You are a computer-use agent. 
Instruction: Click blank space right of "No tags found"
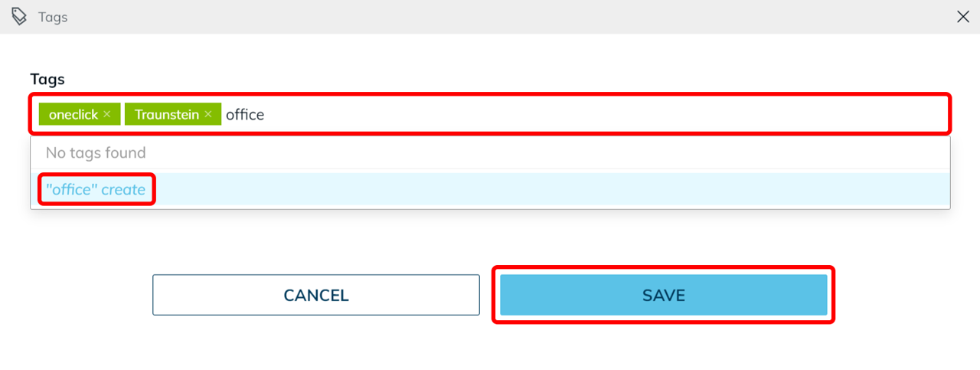536,153
